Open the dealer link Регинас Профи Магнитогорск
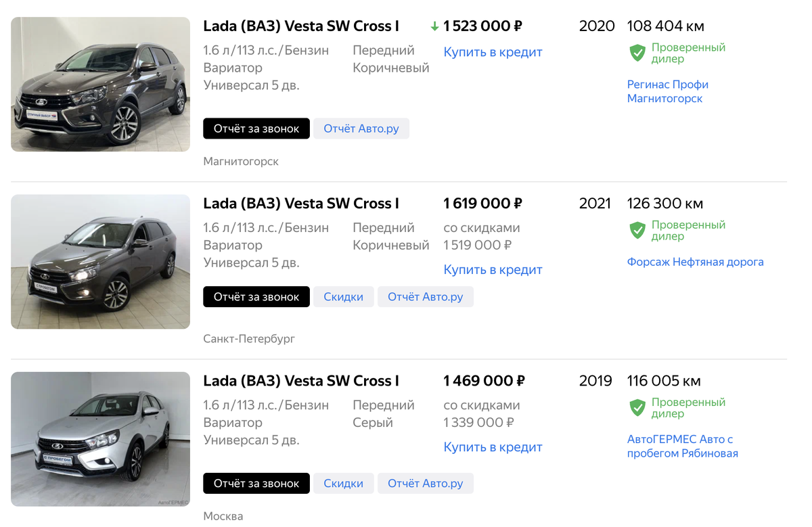Screen dimensions: 812x527 [667, 91]
